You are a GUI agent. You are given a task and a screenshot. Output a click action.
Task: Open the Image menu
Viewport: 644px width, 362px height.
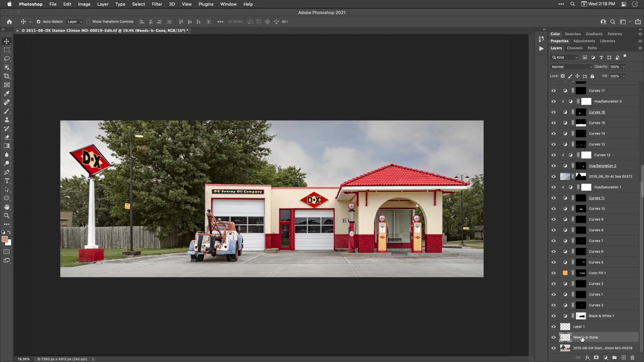tap(84, 4)
